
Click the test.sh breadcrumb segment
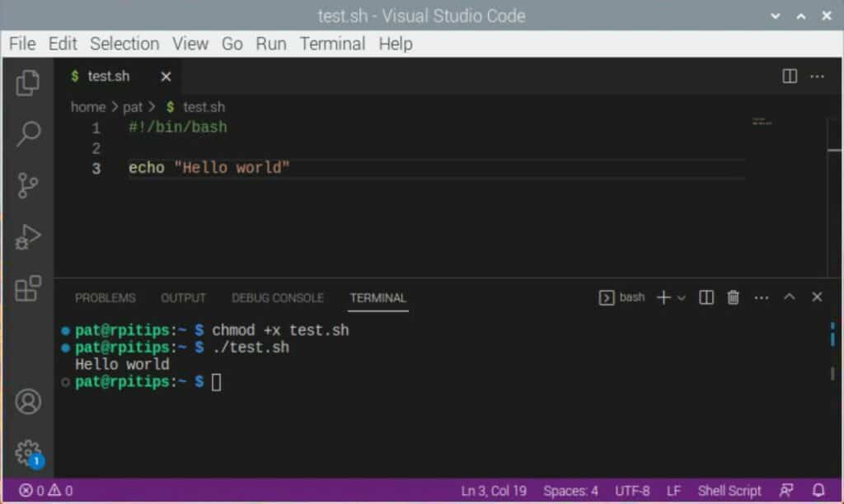pyautogui.click(x=204, y=107)
